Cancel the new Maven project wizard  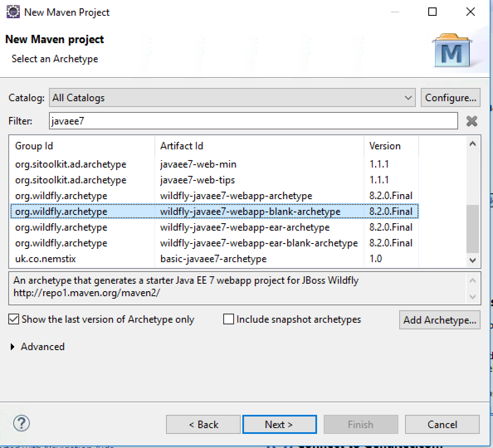pos(442,424)
